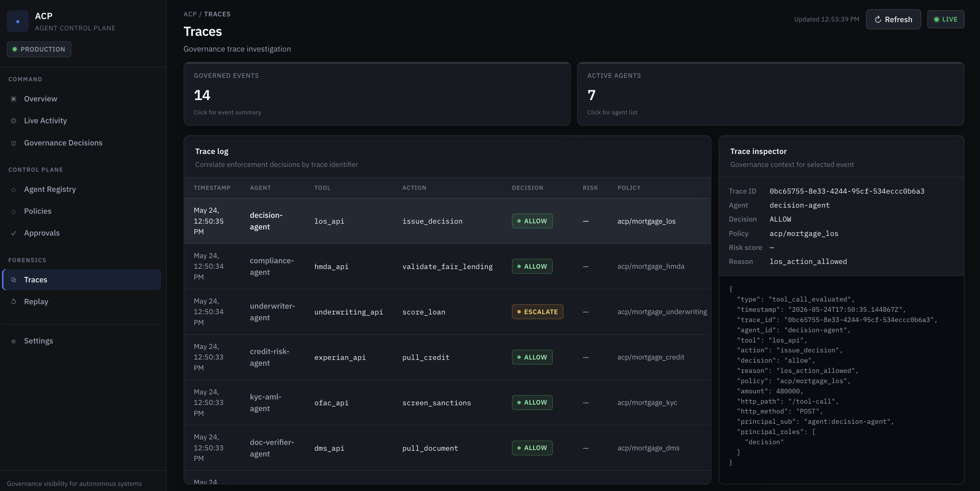The width and height of the screenshot is (980, 491).
Task: Click the Settings gear icon
Action: point(14,341)
